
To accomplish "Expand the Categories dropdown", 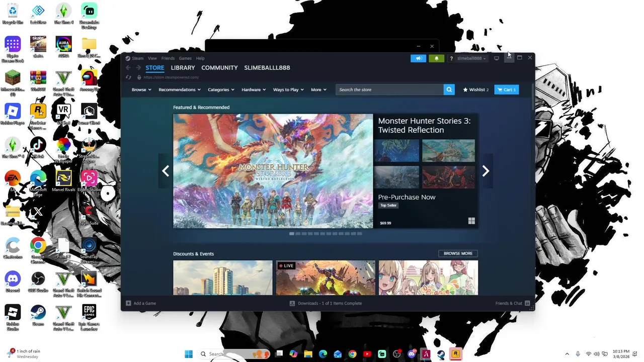I will click(221, 89).
